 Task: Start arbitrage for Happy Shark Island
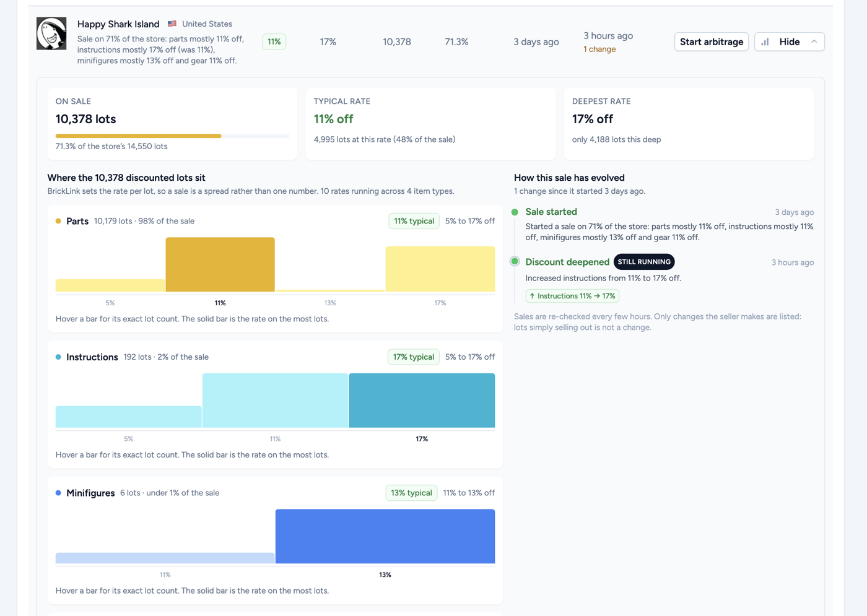[711, 41]
